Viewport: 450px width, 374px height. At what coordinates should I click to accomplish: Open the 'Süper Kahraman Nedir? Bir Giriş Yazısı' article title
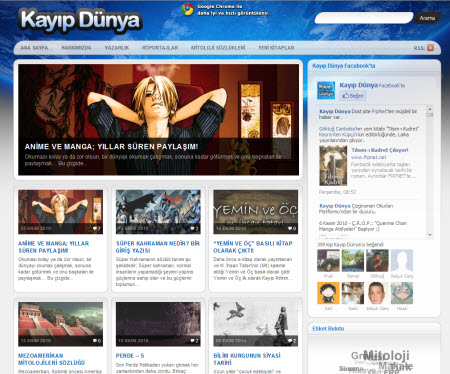point(158,247)
